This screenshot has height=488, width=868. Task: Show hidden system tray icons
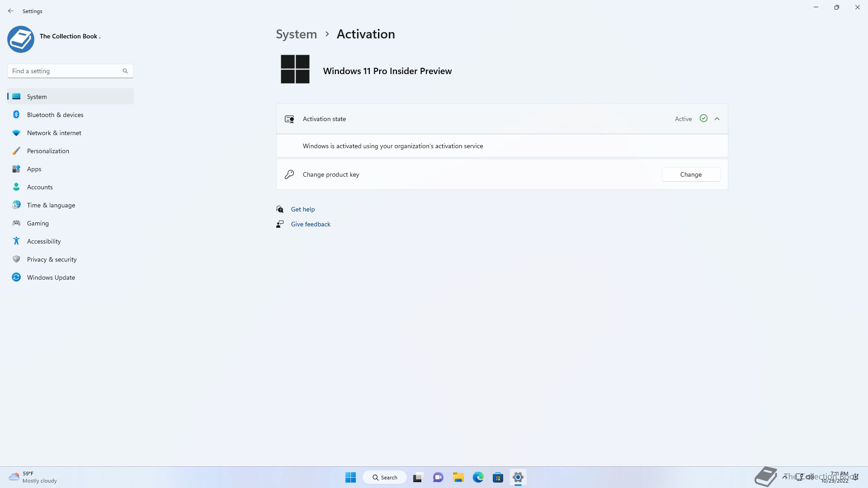785,477
